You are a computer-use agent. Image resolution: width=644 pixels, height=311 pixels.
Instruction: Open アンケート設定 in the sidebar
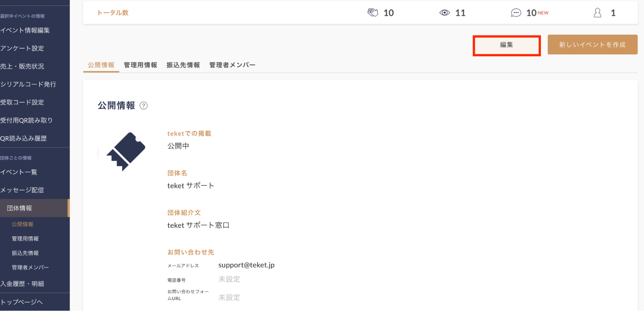22,48
